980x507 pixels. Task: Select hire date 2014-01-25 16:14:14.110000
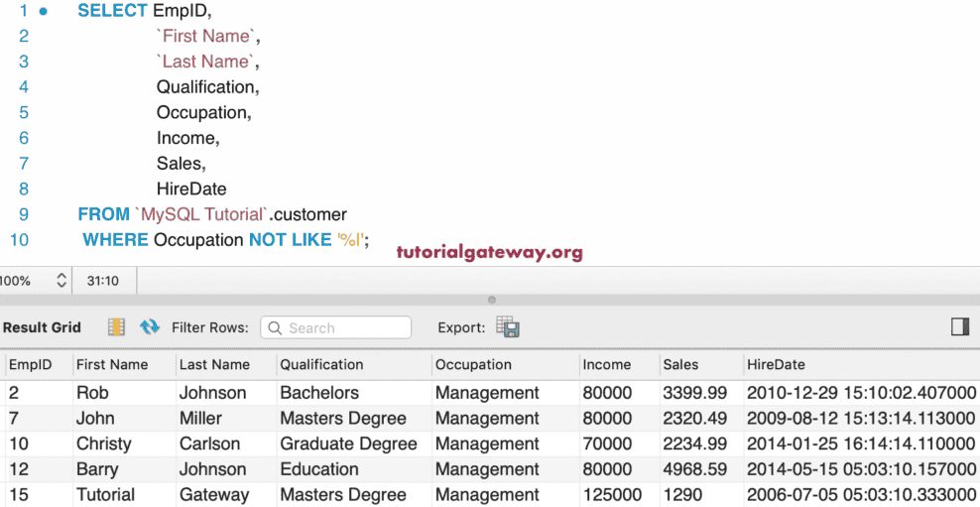click(x=861, y=444)
